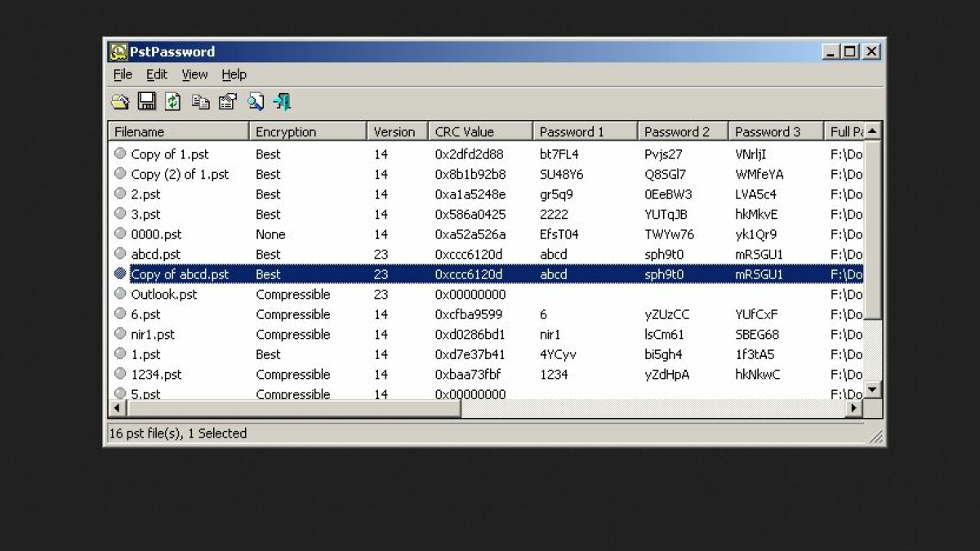This screenshot has width=980, height=551.
Task: Open the File menu
Action: tap(122, 74)
